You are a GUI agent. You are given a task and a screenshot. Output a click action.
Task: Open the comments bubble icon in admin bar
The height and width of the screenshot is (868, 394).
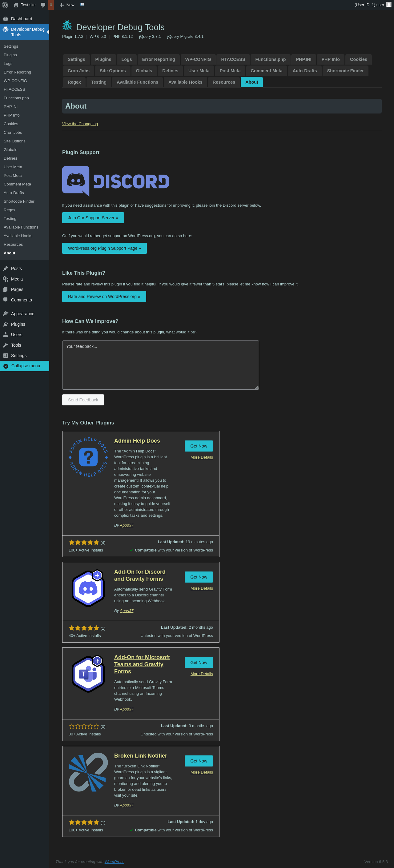[x=43, y=5]
